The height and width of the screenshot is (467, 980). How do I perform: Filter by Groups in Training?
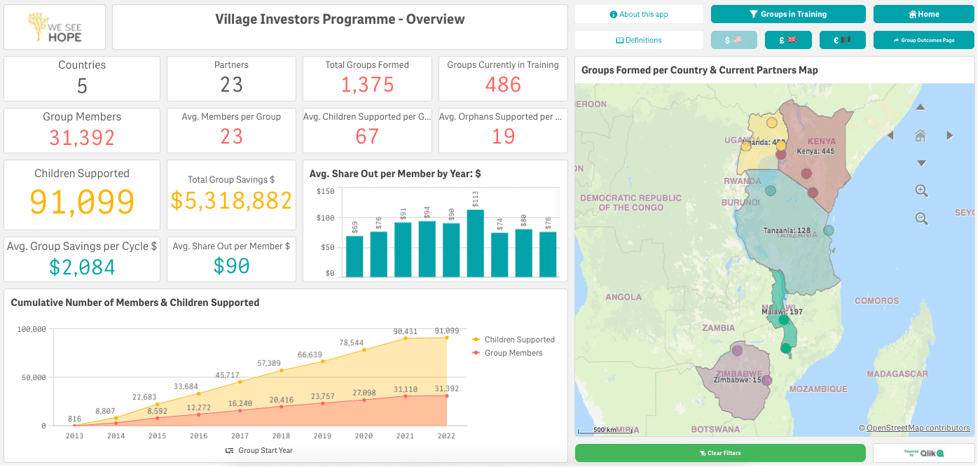tap(788, 14)
